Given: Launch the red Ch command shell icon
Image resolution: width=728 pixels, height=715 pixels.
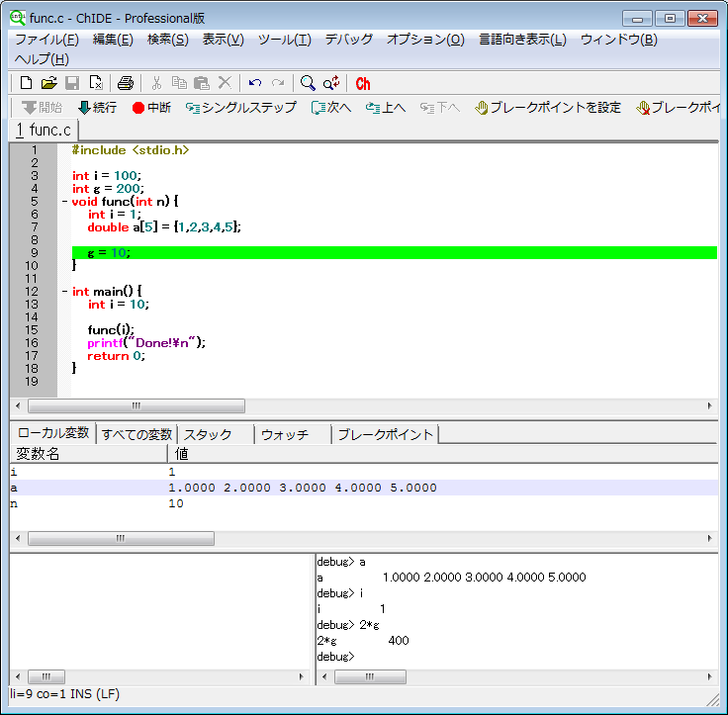Looking at the screenshot, I should click(363, 84).
